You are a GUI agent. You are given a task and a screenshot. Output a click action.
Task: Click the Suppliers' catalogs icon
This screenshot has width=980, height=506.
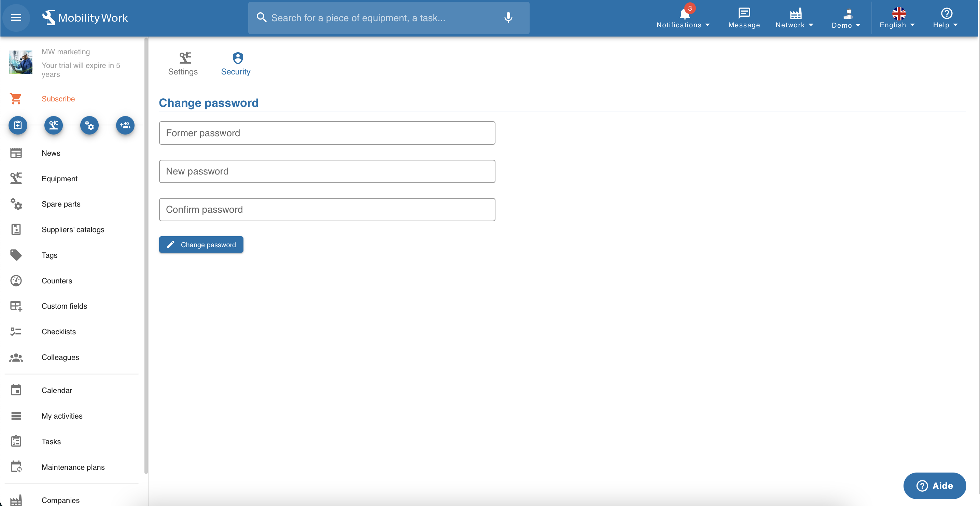[x=16, y=229]
